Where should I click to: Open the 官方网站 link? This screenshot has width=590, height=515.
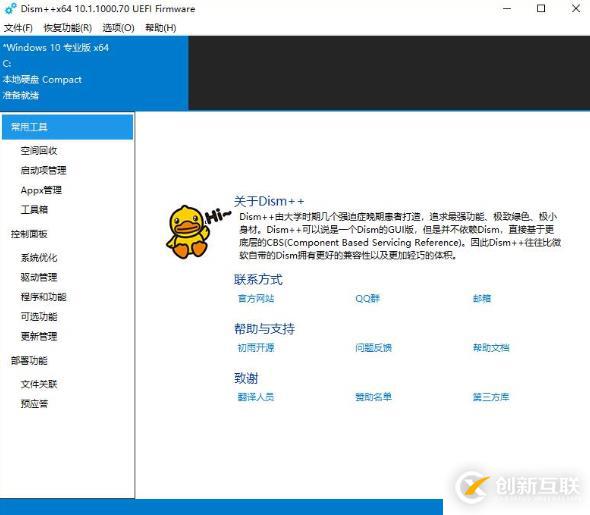(256, 298)
